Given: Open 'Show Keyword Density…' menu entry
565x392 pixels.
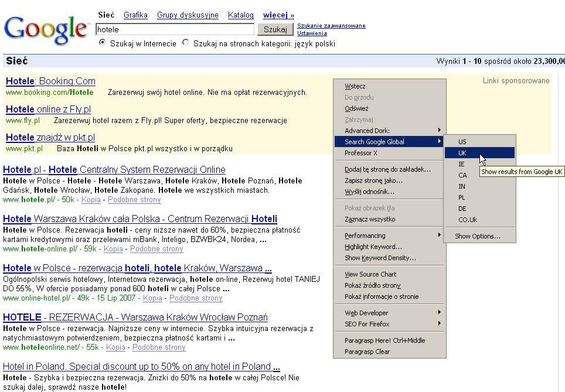Looking at the screenshot, I should (x=390, y=258).
